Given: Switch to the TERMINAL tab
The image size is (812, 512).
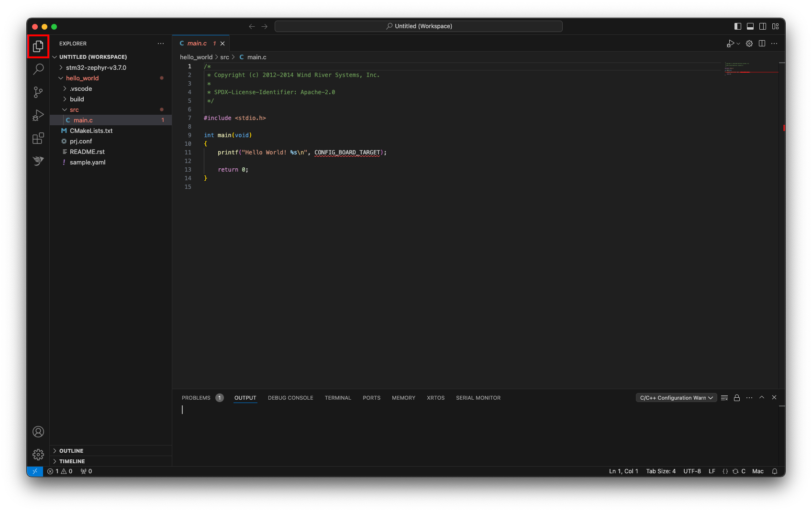Looking at the screenshot, I should pyautogui.click(x=338, y=397).
